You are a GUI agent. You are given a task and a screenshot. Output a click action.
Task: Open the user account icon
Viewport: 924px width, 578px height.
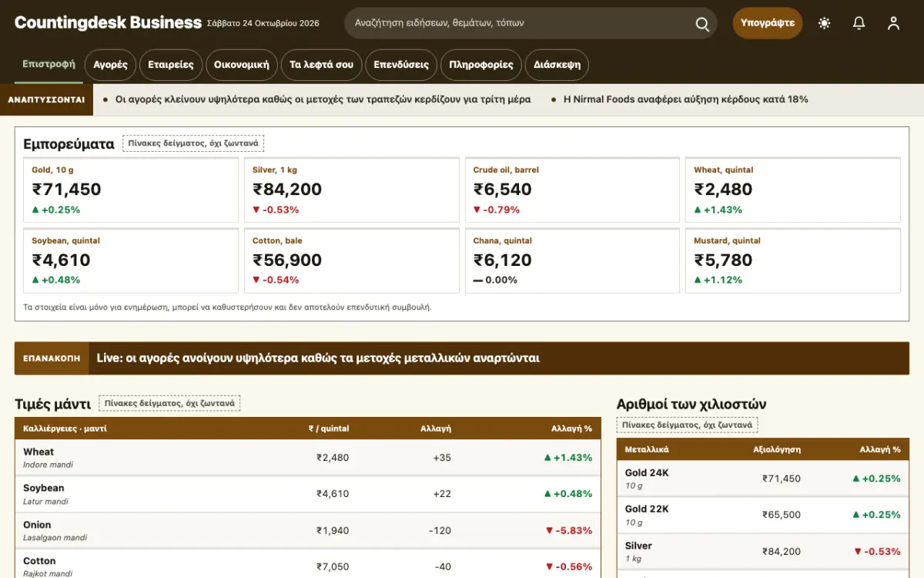click(893, 23)
